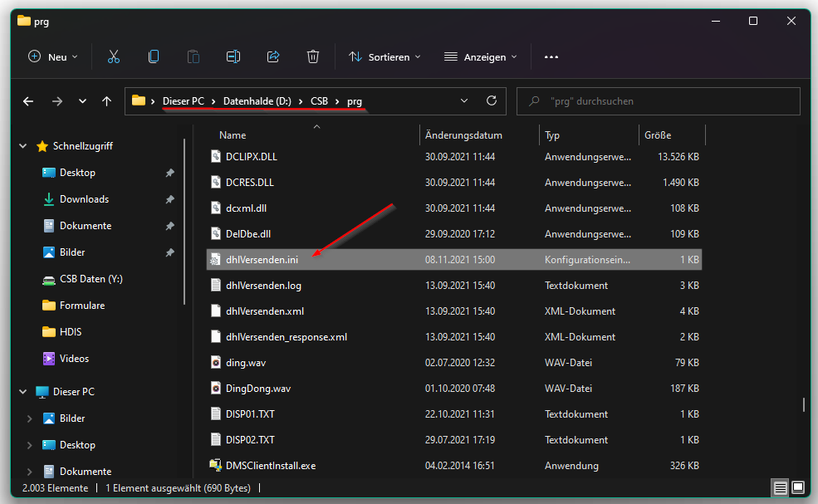Screen dimensions: 818x504
Task: Expand the Bilder node under Dieser PC
Action: (x=29, y=418)
